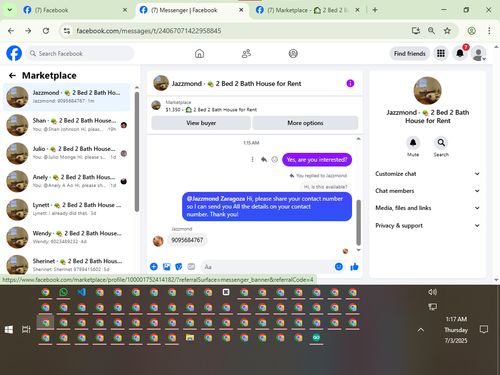Open the Wendy conversation in list
Viewport: 500px width, 375px height.
click(67, 237)
